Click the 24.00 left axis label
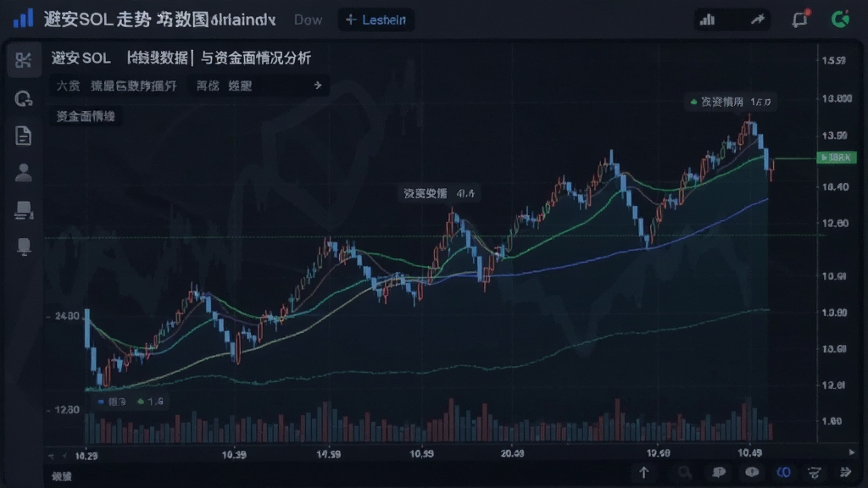The image size is (868, 488). (x=67, y=316)
